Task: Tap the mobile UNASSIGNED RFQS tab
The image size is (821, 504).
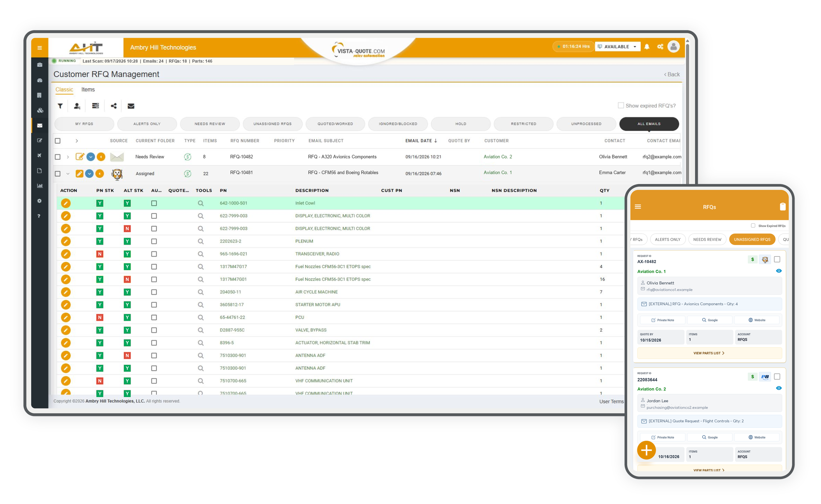Action: click(752, 239)
